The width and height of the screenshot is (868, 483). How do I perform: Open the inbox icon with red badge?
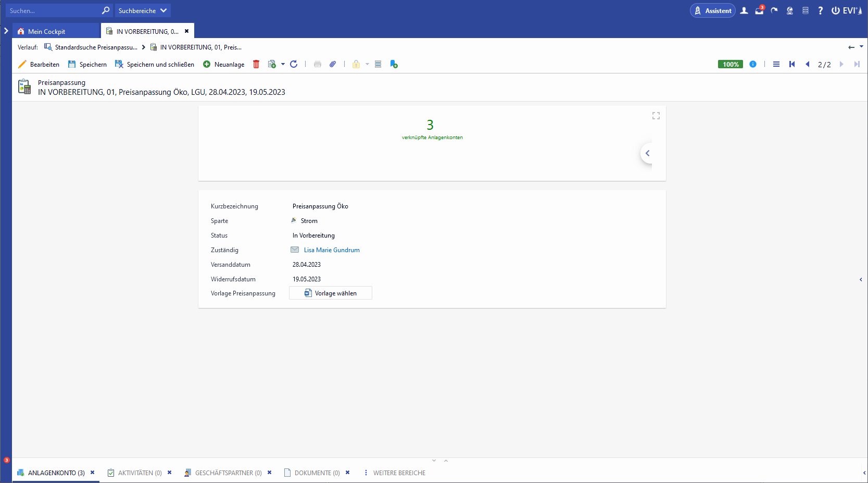(759, 10)
